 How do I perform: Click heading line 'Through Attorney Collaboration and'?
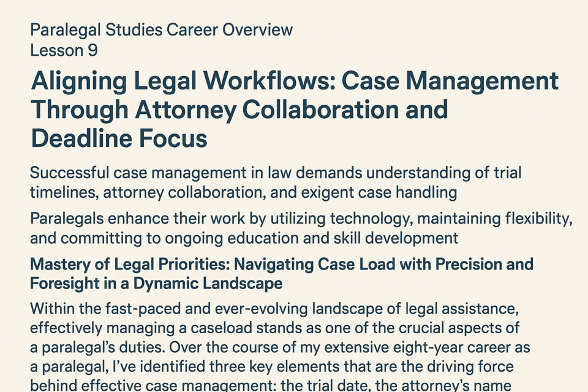tap(239, 110)
